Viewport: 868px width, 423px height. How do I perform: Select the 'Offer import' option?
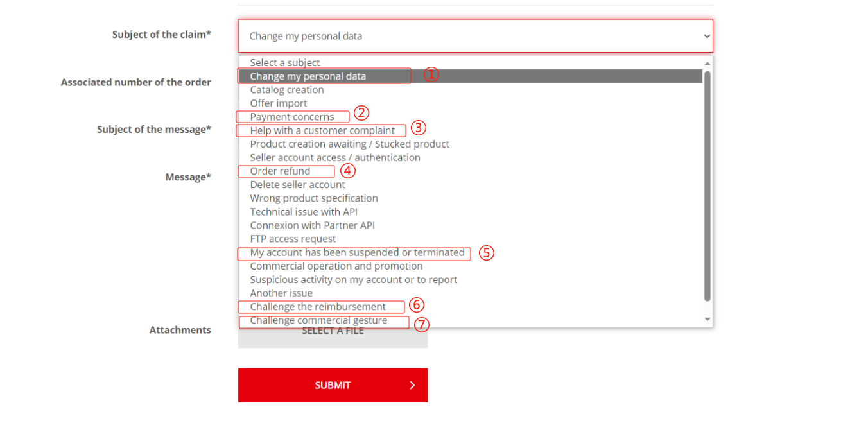279,103
